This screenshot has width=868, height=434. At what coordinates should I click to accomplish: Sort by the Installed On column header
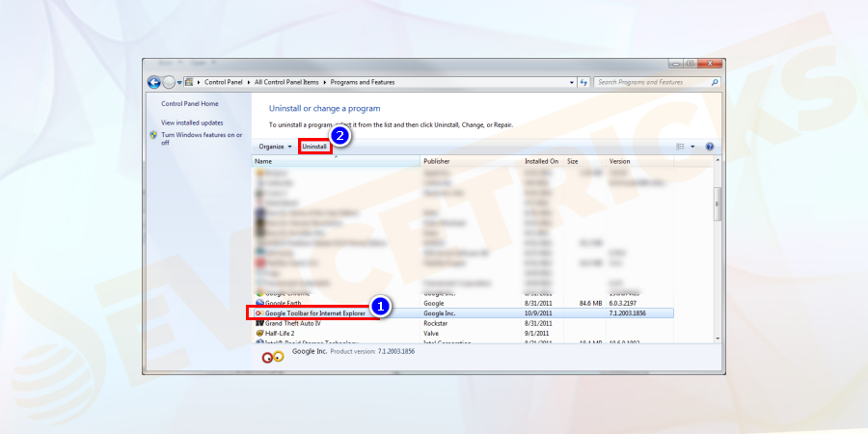pyautogui.click(x=542, y=161)
